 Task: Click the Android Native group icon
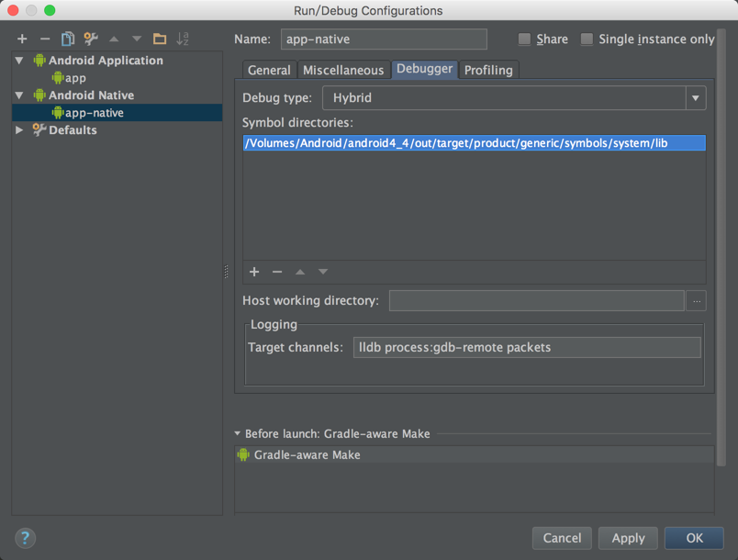39,95
